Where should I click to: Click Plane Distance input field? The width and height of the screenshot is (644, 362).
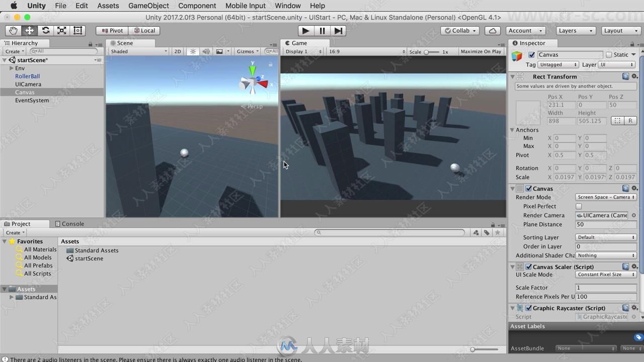[x=606, y=224]
